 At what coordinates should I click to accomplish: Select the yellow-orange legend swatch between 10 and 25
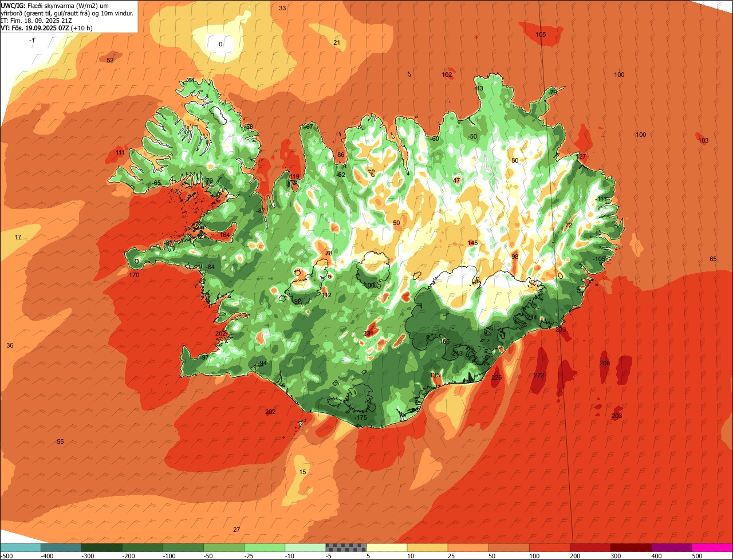[427, 547]
